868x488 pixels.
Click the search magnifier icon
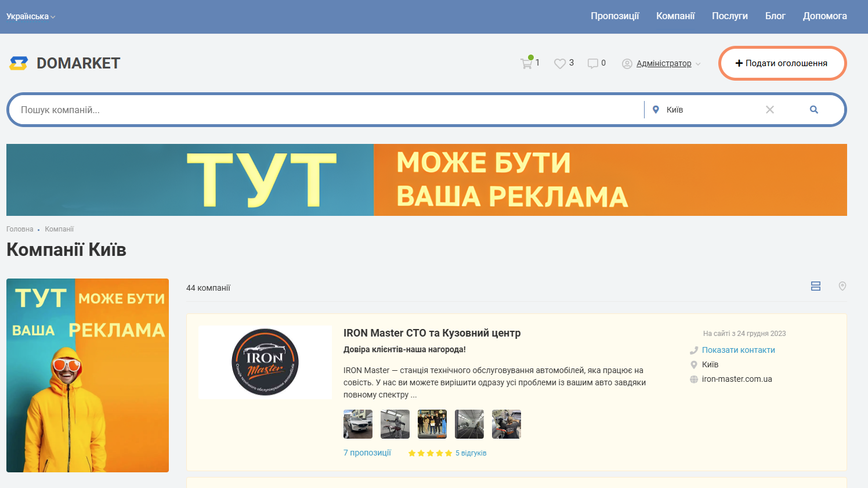pyautogui.click(x=814, y=110)
